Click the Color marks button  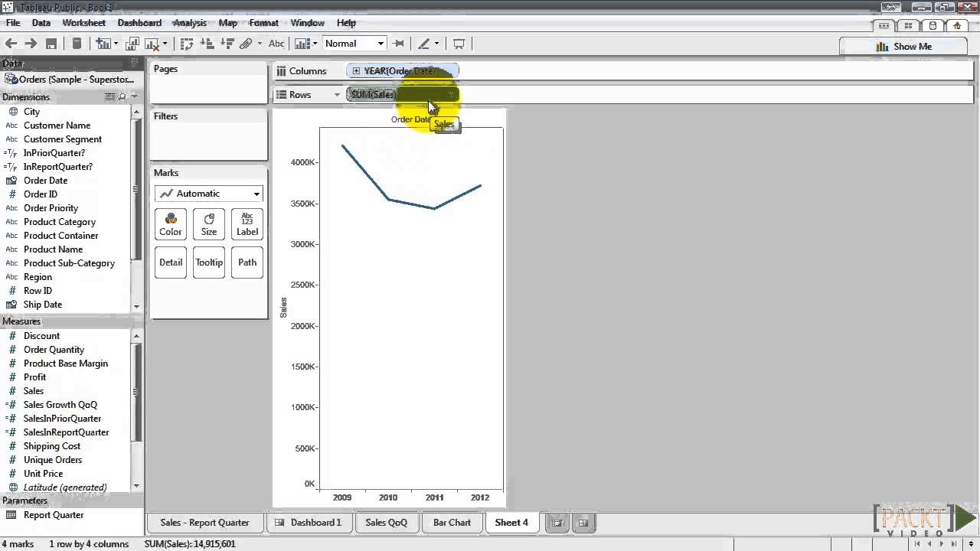pos(171,224)
